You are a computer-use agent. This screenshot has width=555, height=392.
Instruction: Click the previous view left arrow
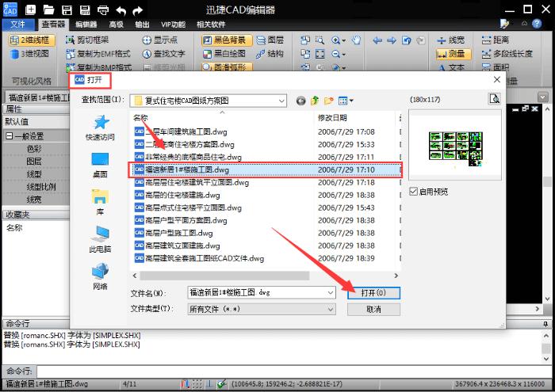click(x=377, y=40)
